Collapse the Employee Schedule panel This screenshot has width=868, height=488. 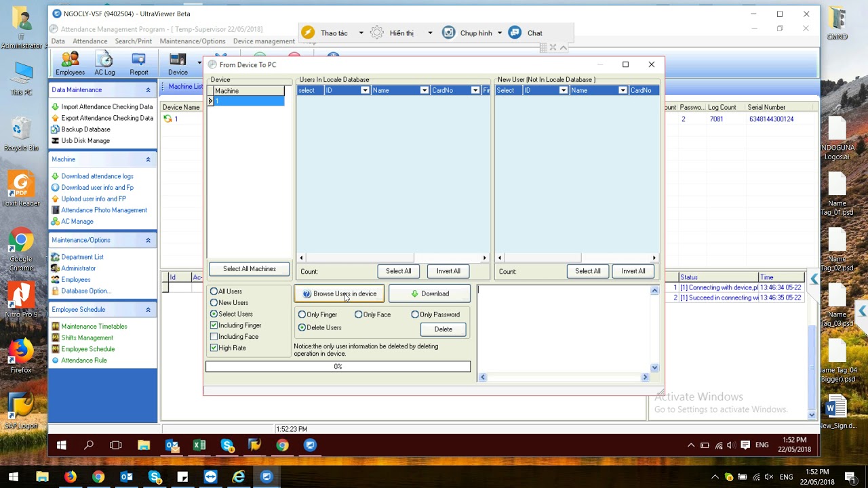pyautogui.click(x=148, y=310)
